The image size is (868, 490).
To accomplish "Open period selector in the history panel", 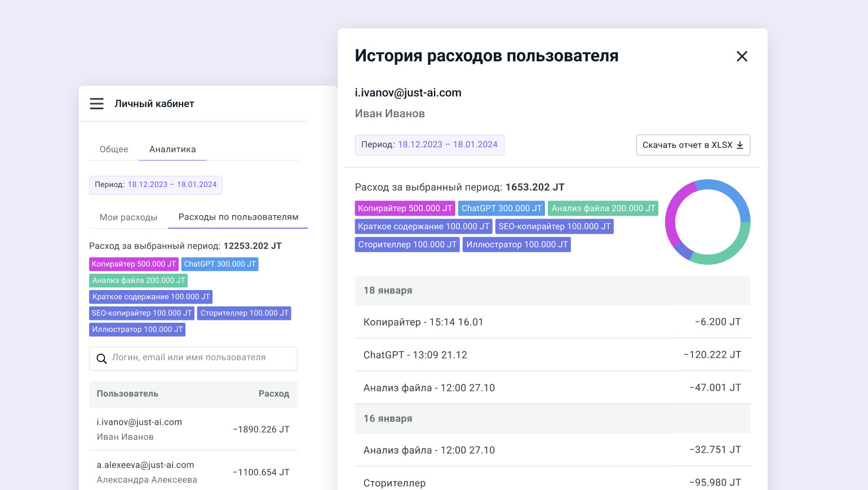I will coord(429,145).
